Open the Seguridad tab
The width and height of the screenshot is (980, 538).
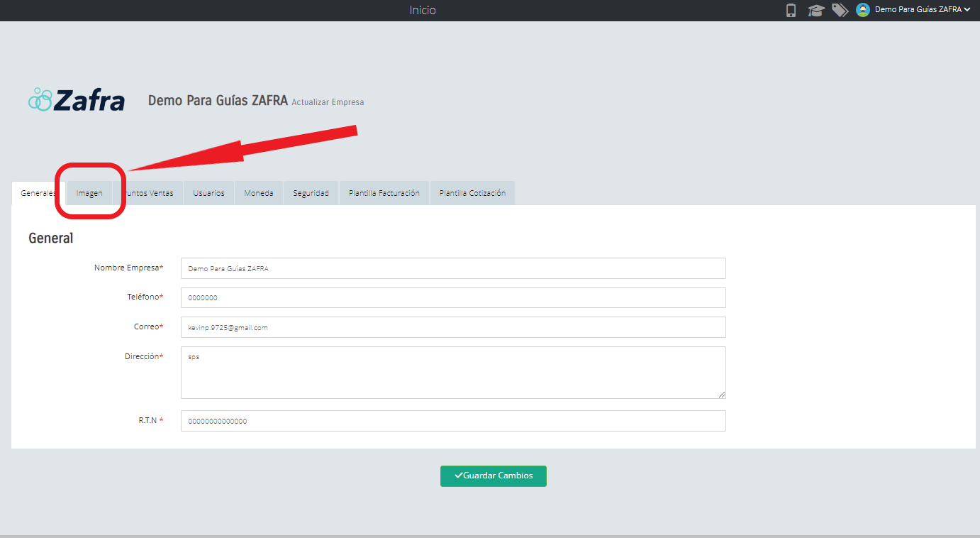pos(311,193)
